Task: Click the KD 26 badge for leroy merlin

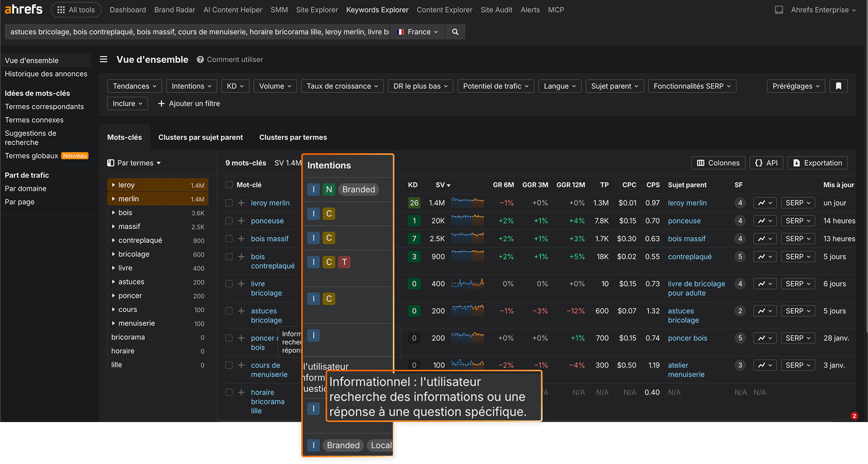Action: click(414, 203)
